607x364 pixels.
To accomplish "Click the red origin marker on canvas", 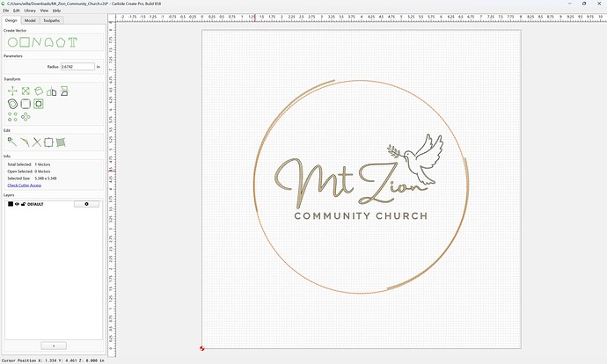I will coord(201,348).
